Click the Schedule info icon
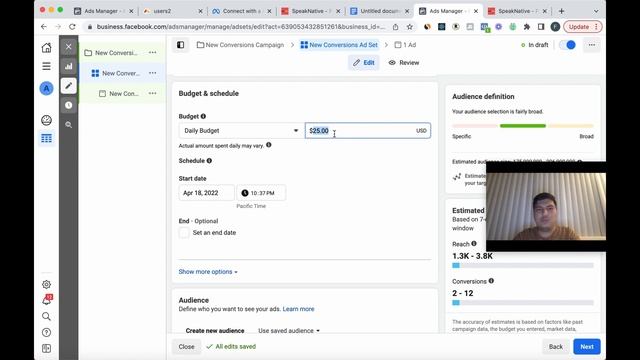This screenshot has width=640, height=360. [x=209, y=161]
